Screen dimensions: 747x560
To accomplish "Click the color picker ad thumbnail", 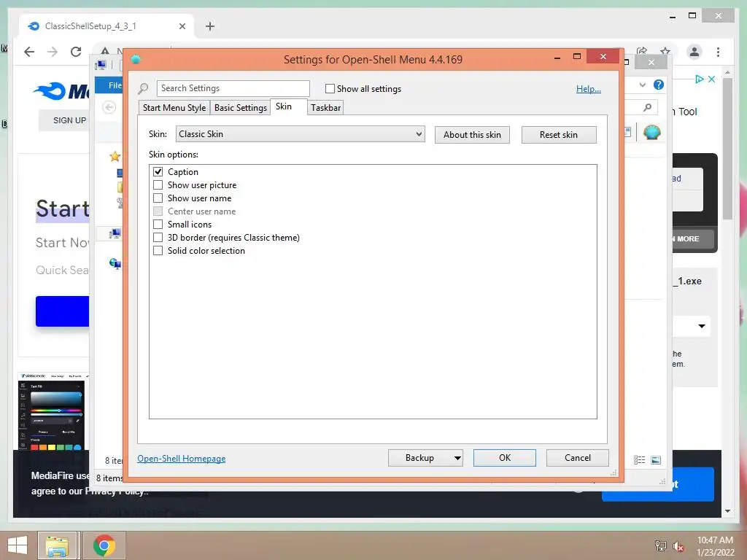I will [52, 412].
